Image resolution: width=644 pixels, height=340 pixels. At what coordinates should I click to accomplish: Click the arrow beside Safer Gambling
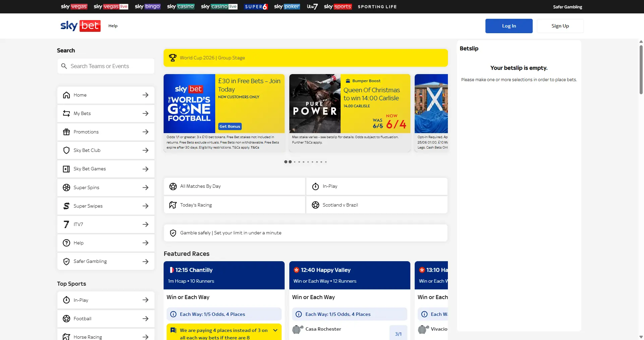click(x=145, y=261)
